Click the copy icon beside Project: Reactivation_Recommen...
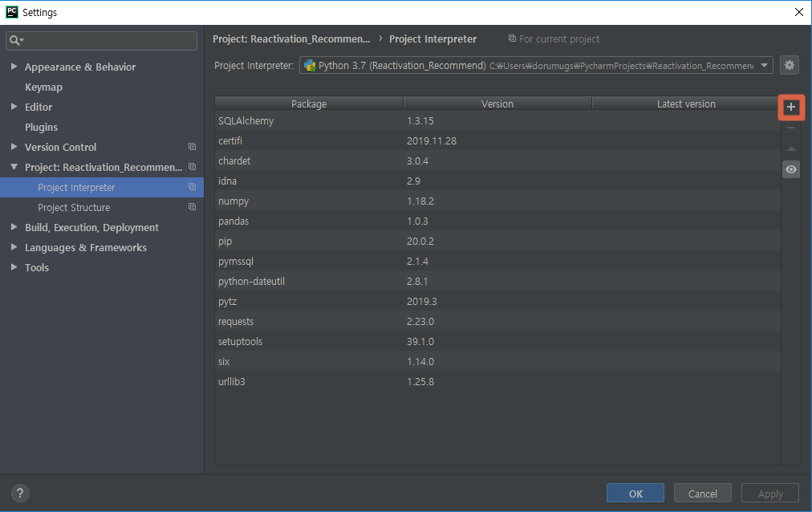This screenshot has width=812, height=512. [192, 167]
